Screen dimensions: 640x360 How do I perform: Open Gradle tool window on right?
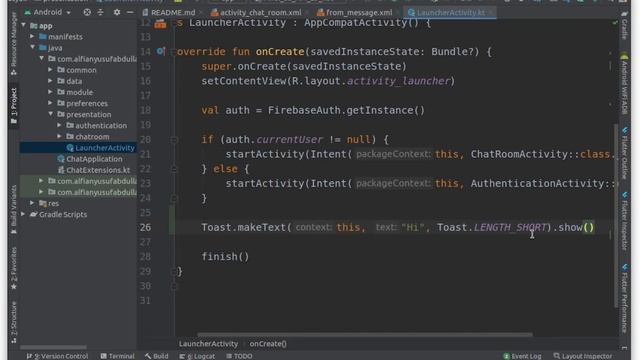pos(624,25)
